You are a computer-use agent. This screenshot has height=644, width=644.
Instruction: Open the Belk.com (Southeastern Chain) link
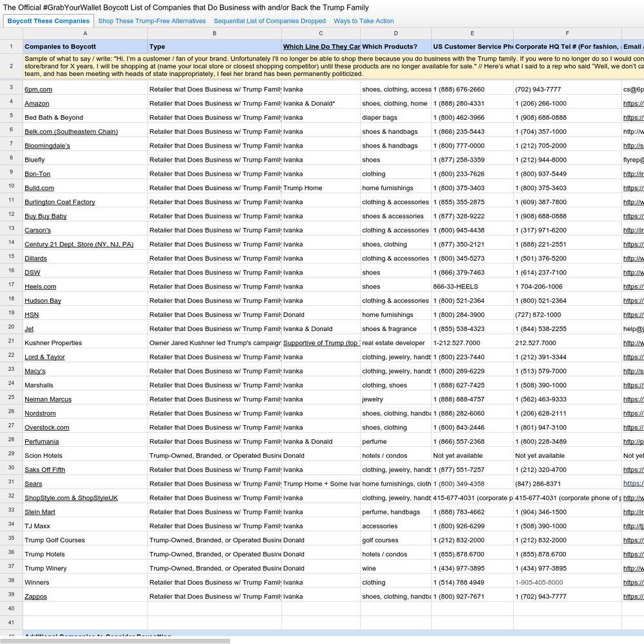[x=71, y=132]
